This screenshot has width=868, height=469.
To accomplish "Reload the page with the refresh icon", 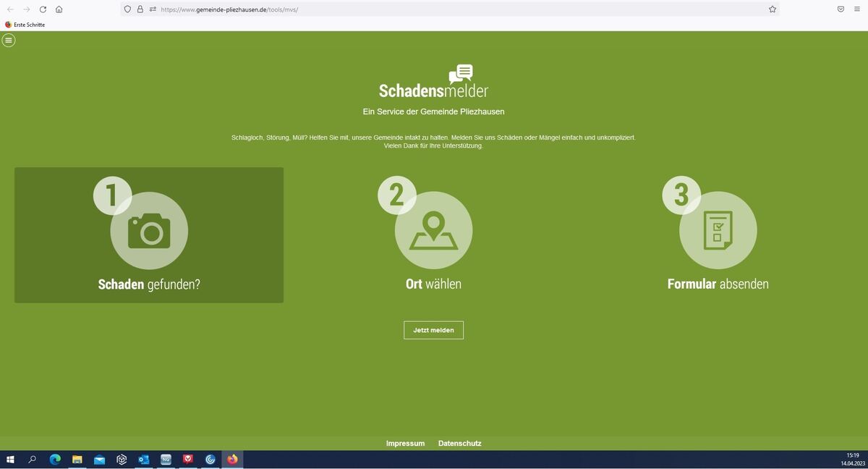I will pos(43,9).
